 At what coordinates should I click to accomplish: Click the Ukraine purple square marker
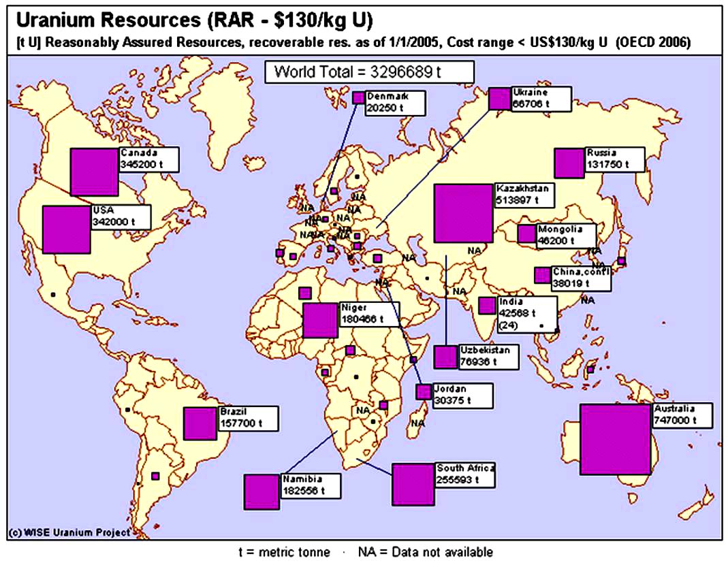[x=499, y=99]
